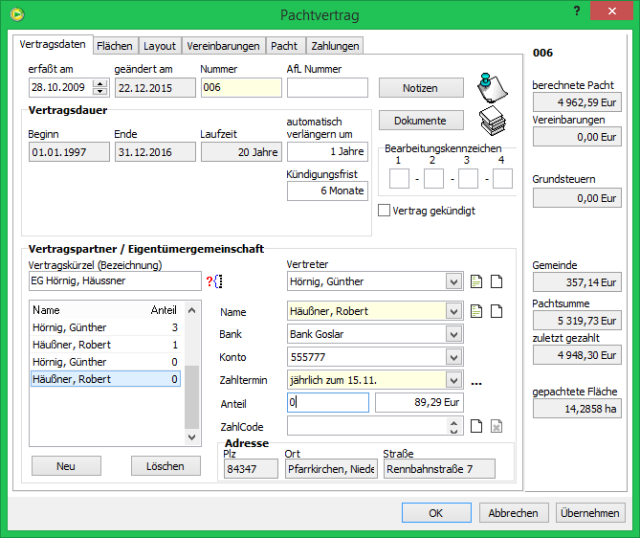Toggle the Vertrag gekündigt checkbox
Image resolution: width=640 pixels, height=538 pixels.
pos(385,211)
